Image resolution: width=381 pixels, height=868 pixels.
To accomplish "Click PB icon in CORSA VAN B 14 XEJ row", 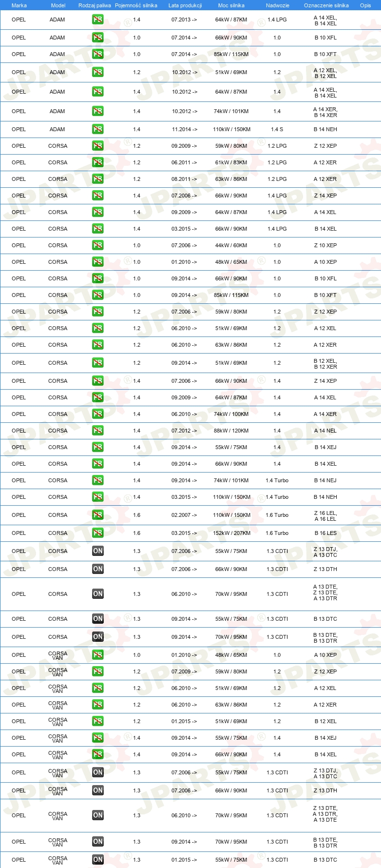I will (x=98, y=738).
